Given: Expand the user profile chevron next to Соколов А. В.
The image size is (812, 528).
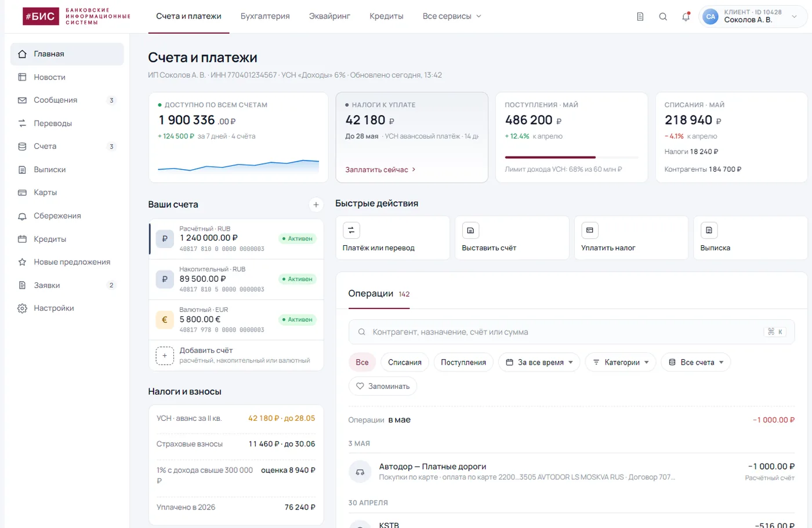Looking at the screenshot, I should tap(795, 17).
